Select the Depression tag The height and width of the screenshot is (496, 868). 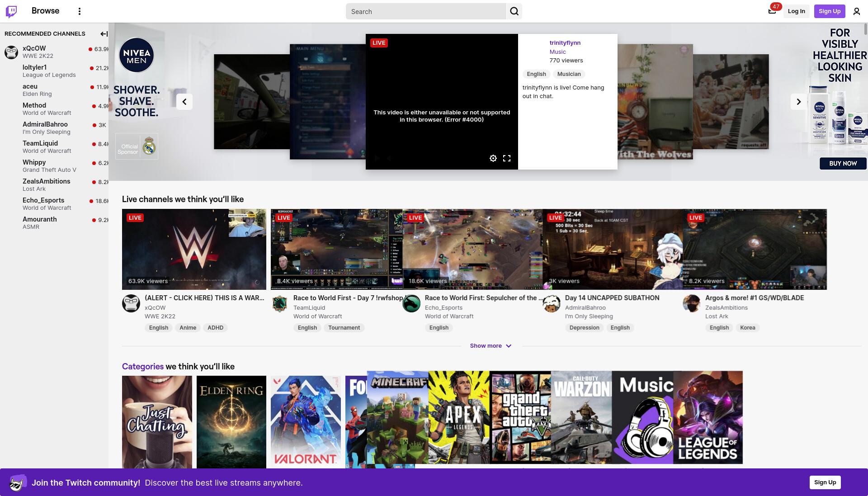(x=584, y=328)
